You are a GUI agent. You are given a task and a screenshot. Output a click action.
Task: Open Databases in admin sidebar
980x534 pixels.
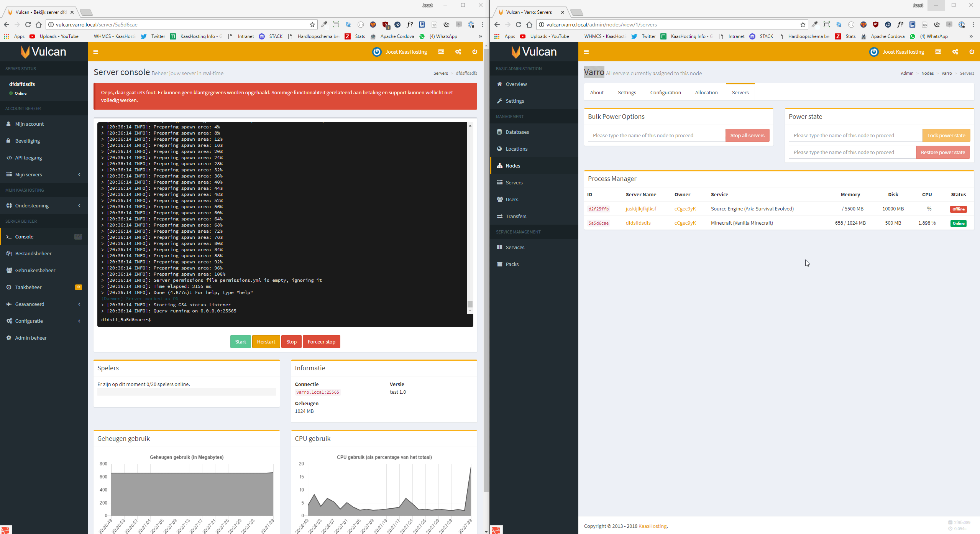click(517, 132)
